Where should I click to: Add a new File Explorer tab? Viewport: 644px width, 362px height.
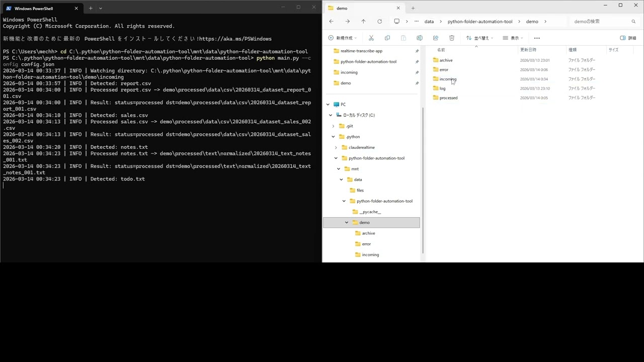coord(413,8)
